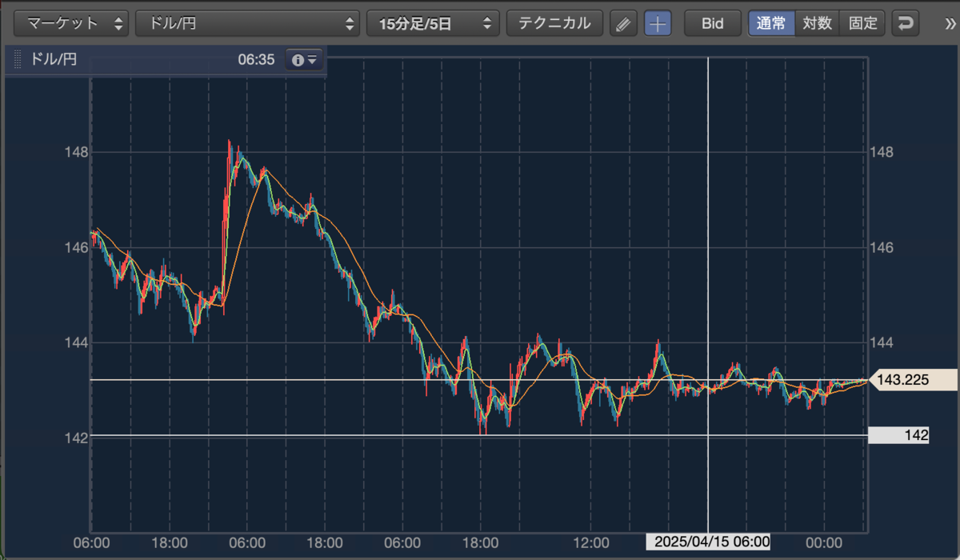Image resolution: width=960 pixels, height=560 pixels.
Task: Click the 146 value on the left axis
Action: pos(75,247)
